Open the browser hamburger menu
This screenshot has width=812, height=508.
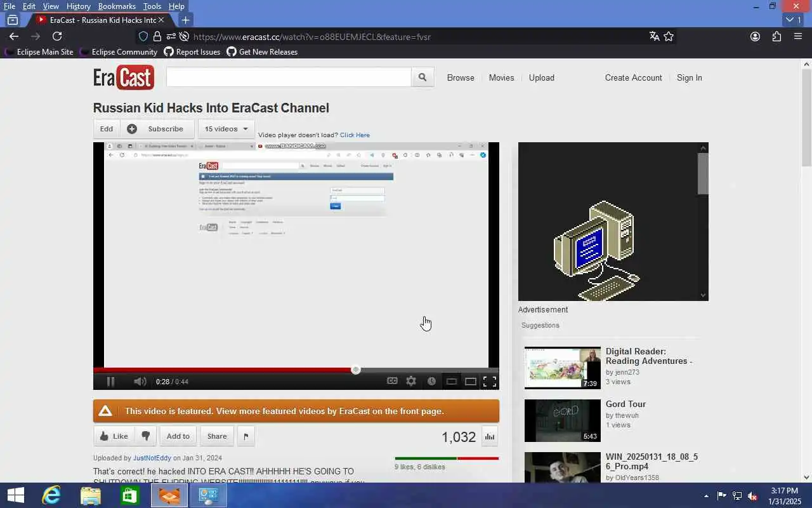[798, 36]
